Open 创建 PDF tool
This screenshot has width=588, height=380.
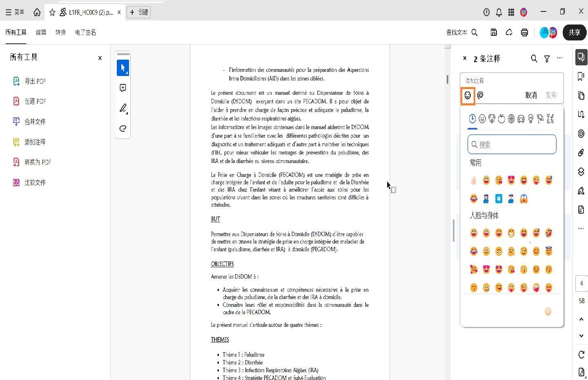coord(30,101)
